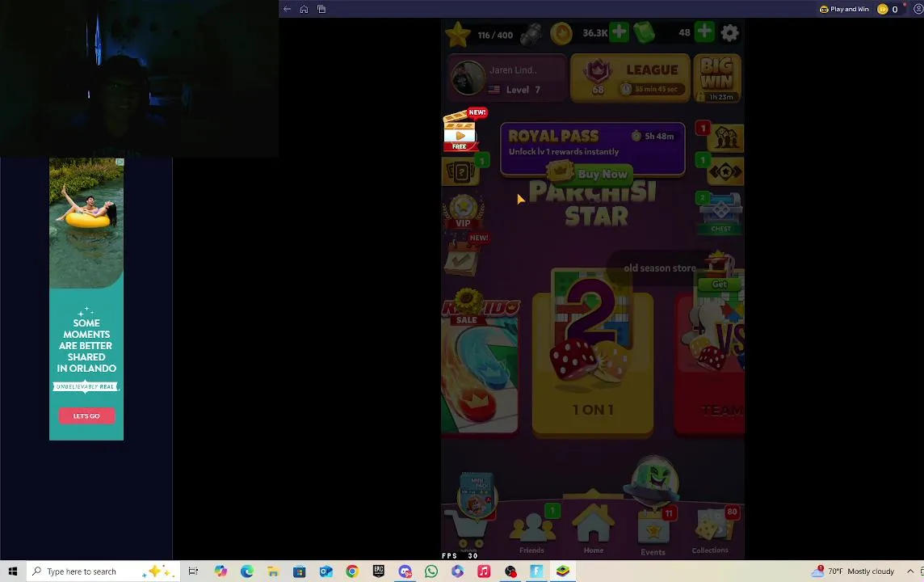Expand the system tray hidden icons chevron
The height and width of the screenshot is (582, 924).
[910, 571]
